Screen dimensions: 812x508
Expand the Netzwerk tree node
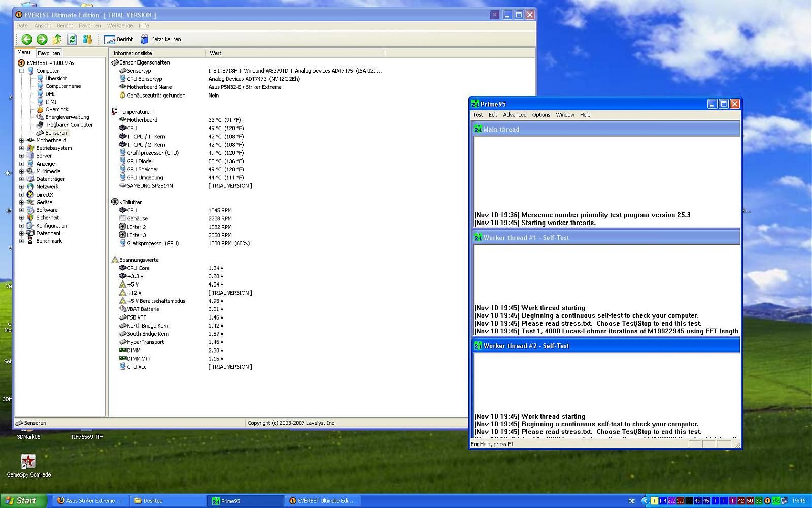coord(21,187)
